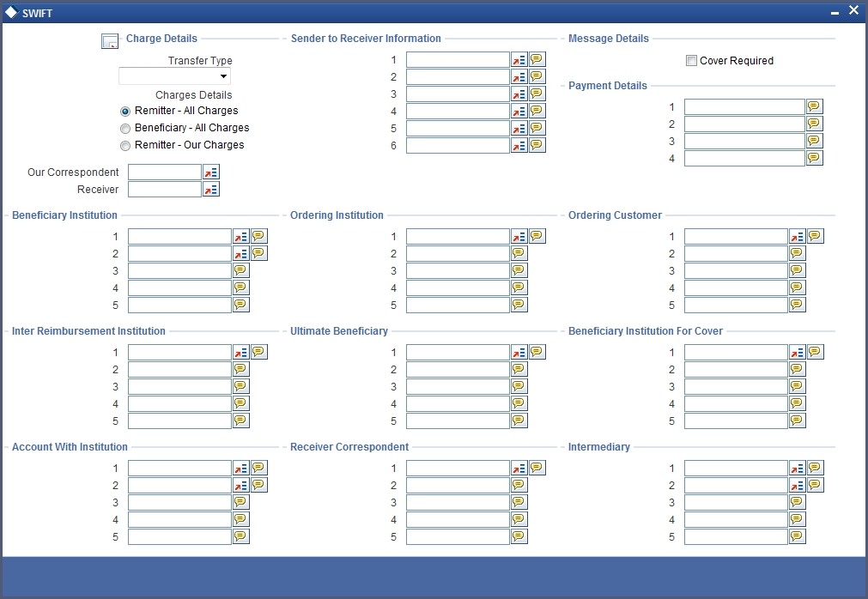Open comment editor for Ultimate Beneficiary line 5
The width and height of the screenshot is (868, 599).
(x=519, y=421)
